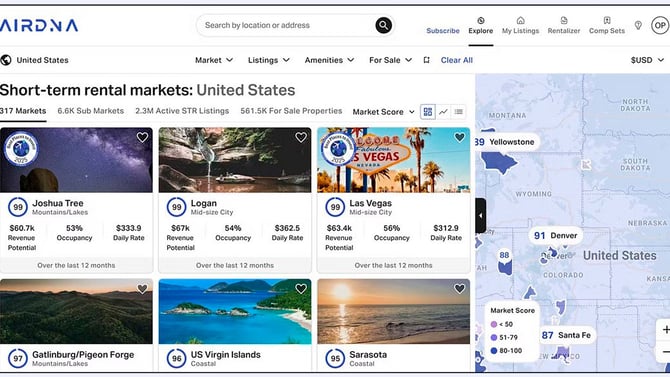This screenshot has width=670, height=377.
Task: Click the Joshua Tree score 99 badge
Action: coord(18,207)
